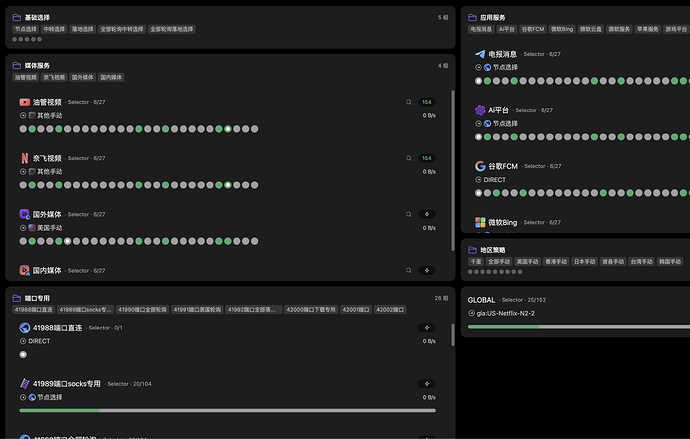Jump to 全部轮询中转选择 tag

[x=122, y=29]
